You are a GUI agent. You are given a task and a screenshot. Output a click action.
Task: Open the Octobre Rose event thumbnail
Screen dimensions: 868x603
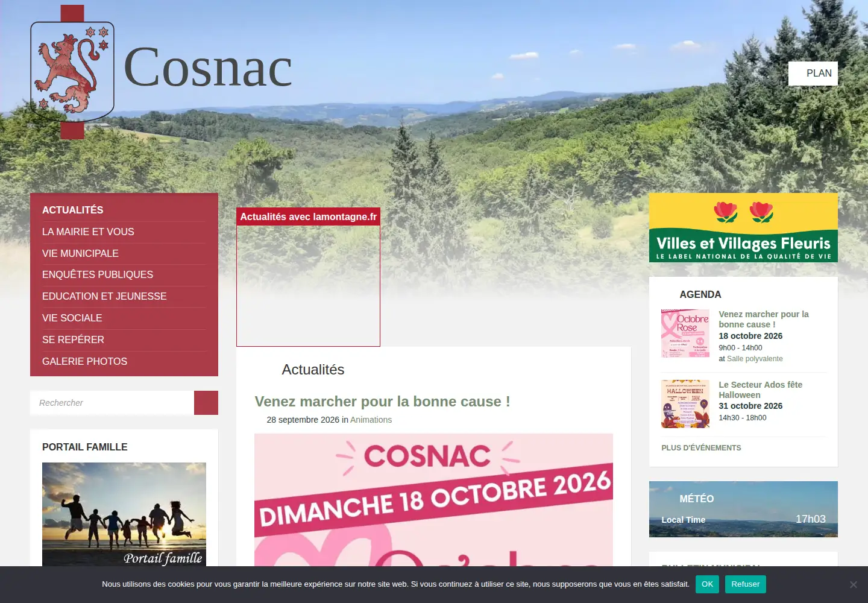tap(685, 333)
